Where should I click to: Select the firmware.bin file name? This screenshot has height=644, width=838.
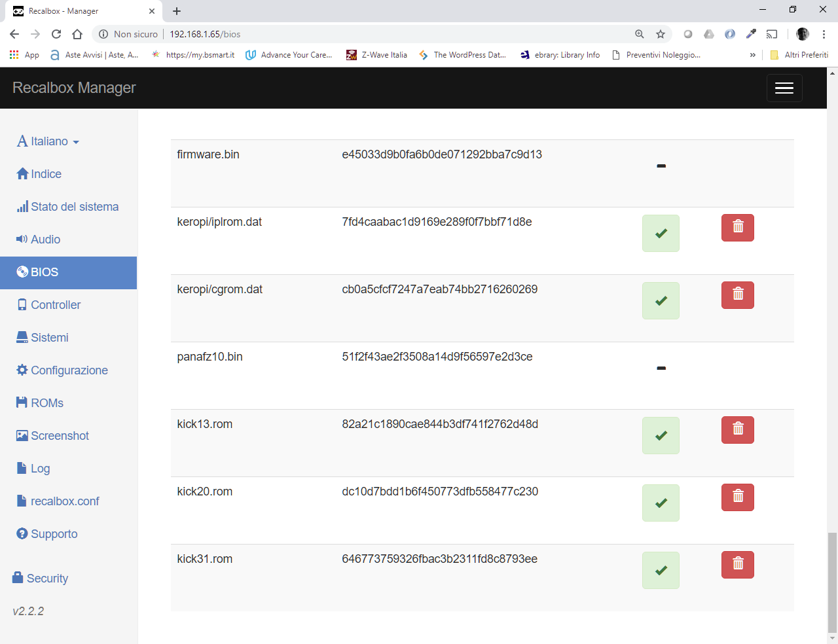click(208, 154)
